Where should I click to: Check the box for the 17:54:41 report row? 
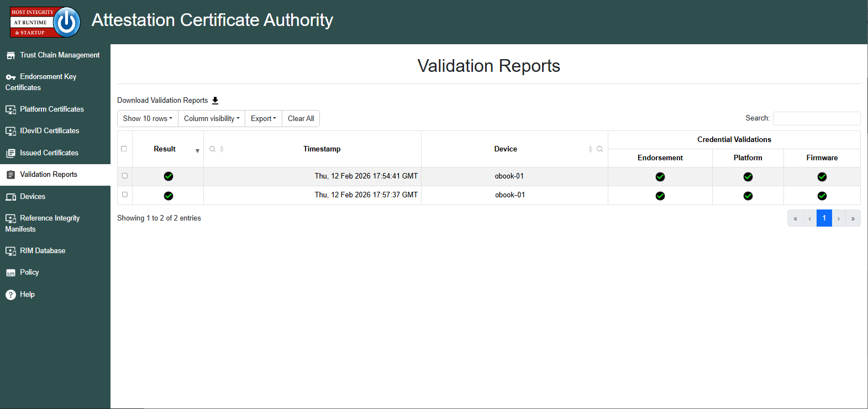(125, 176)
